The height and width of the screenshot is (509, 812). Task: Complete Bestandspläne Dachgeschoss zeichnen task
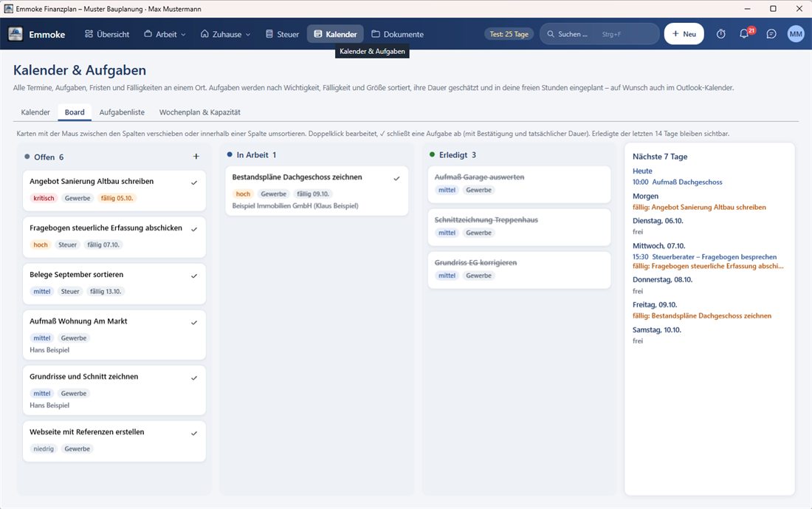tap(396, 178)
